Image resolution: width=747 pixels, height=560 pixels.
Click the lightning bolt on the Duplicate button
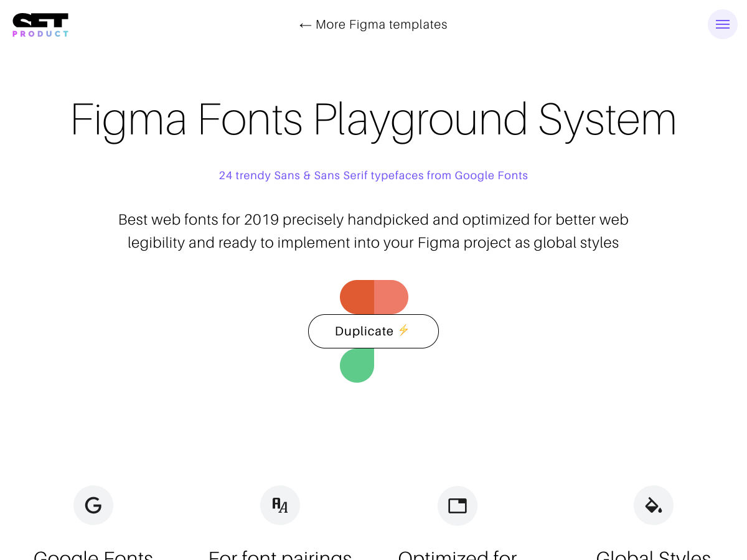(x=403, y=330)
